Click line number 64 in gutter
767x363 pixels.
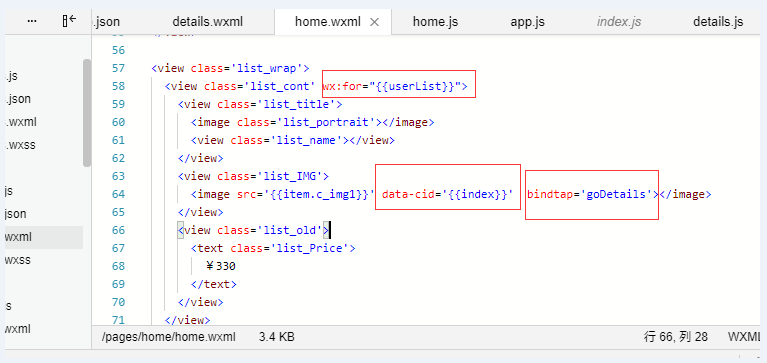point(117,194)
